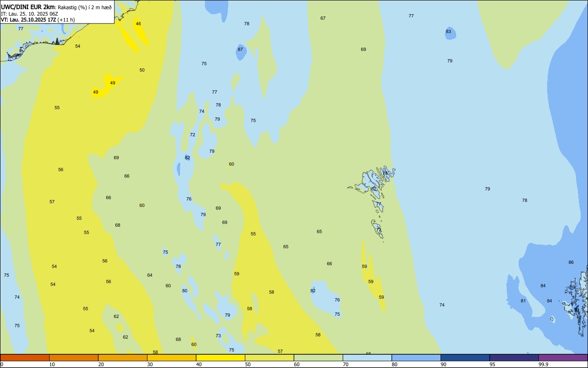
Task: Select the legend scale label '70'
Action: (345, 364)
